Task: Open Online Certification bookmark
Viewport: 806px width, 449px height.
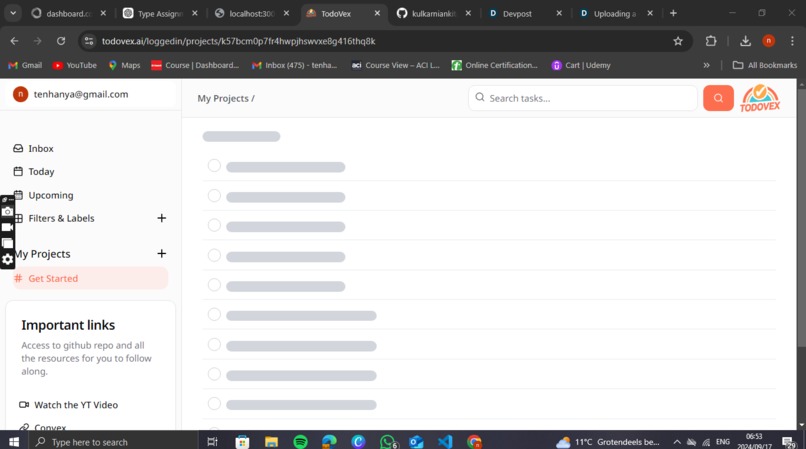Action: [494, 65]
